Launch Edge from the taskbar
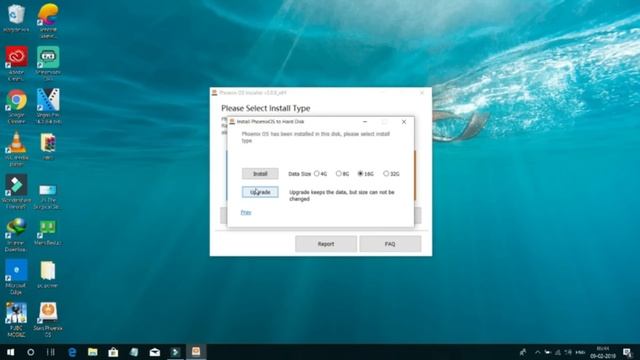This screenshot has height=360, width=640. click(x=72, y=352)
